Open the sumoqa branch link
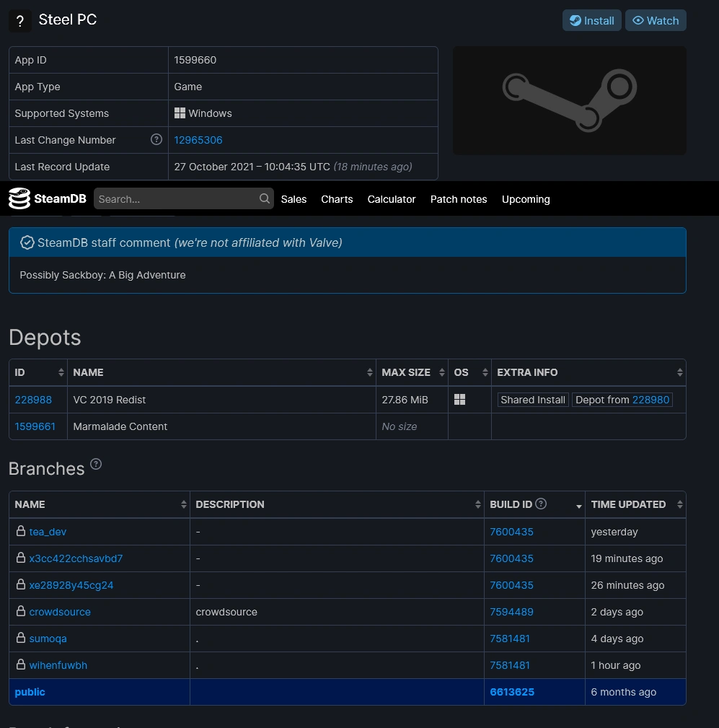 click(48, 639)
